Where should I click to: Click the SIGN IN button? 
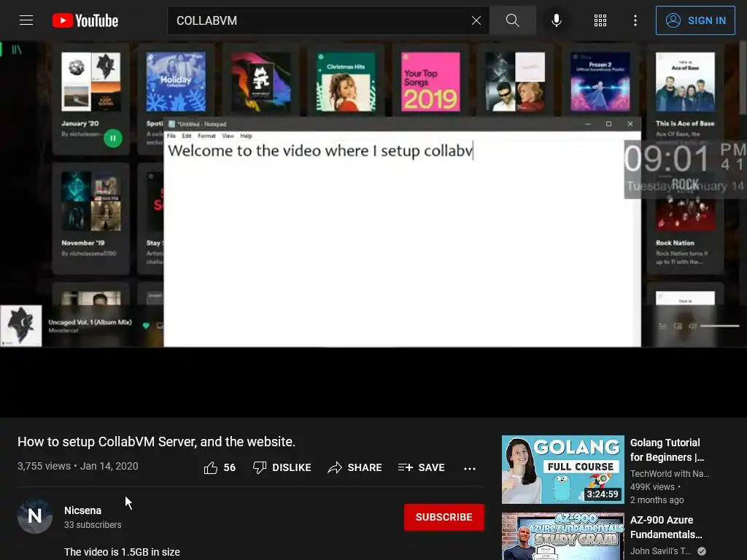tap(695, 20)
